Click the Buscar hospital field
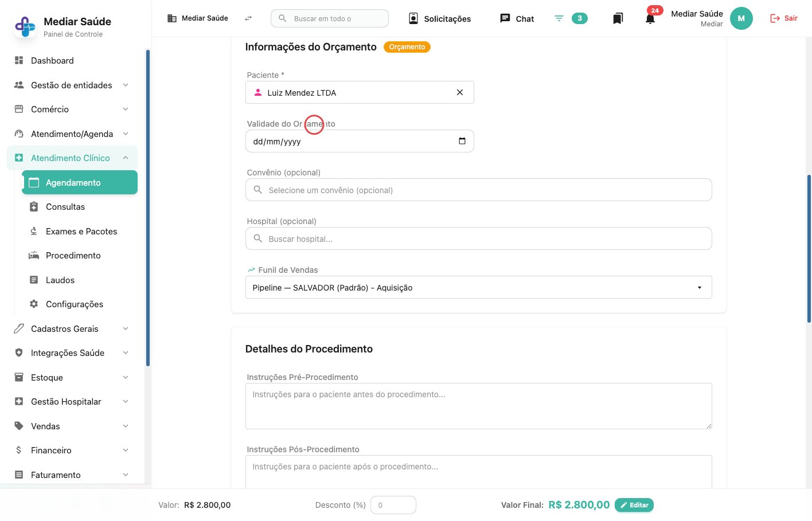 [x=479, y=238]
